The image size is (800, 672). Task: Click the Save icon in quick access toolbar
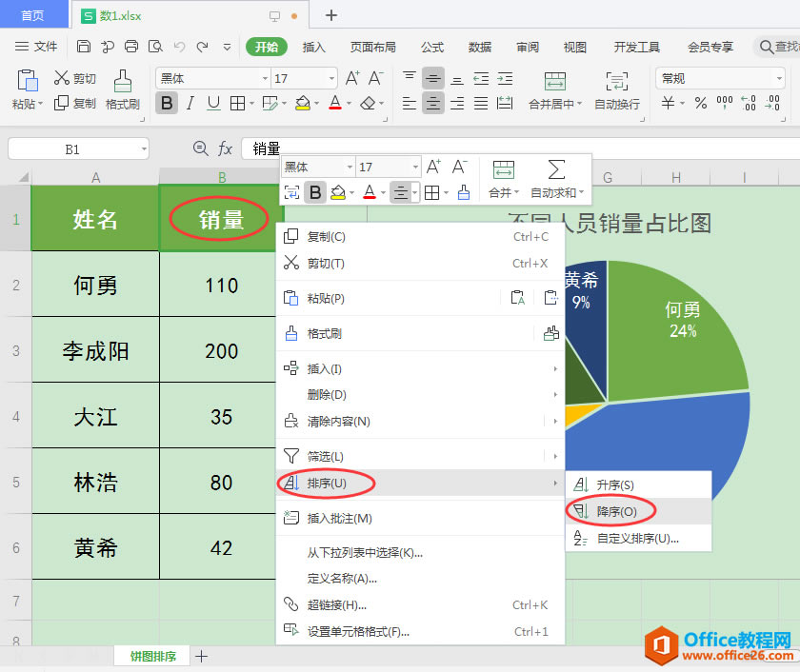coord(84,47)
